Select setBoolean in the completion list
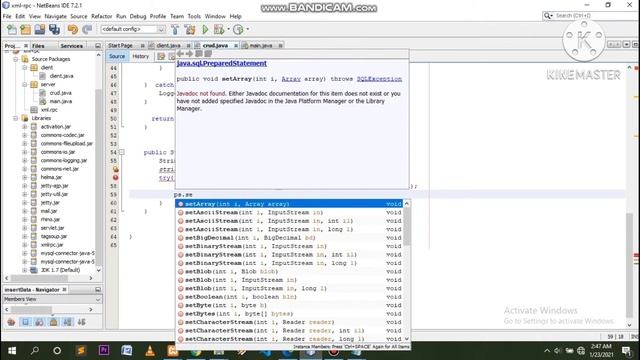640x360 pixels. coord(290,297)
